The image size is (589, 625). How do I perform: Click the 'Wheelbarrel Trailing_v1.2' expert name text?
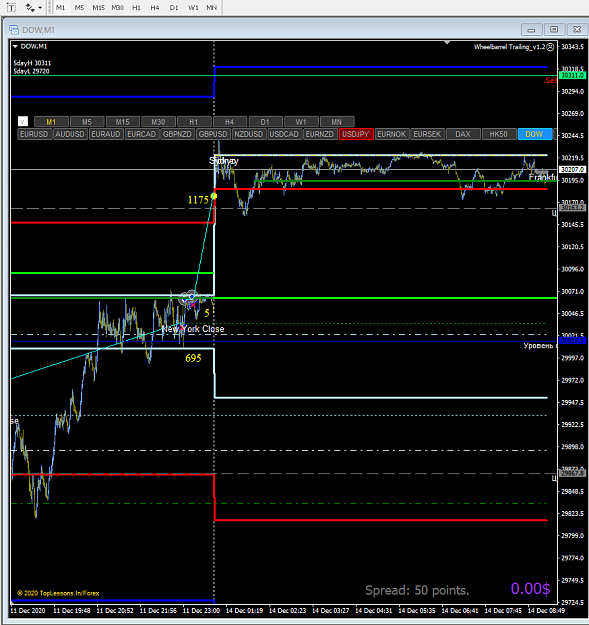click(509, 47)
